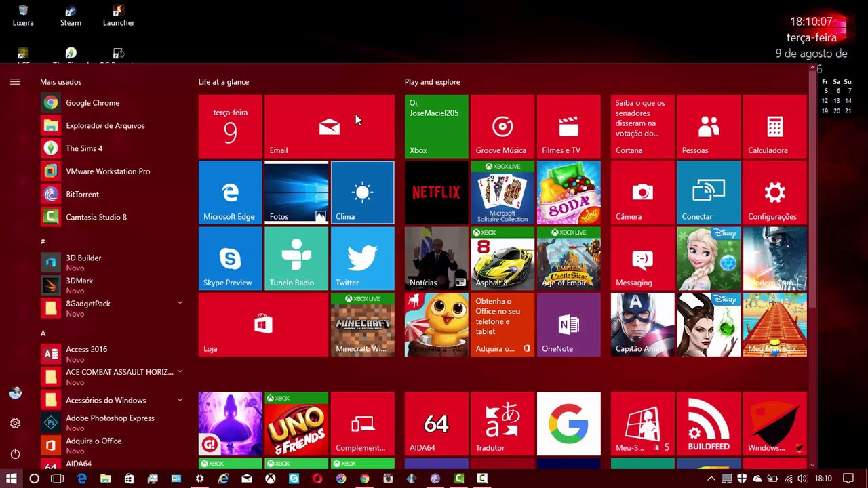Open the Filmes e TV tile

(x=568, y=127)
